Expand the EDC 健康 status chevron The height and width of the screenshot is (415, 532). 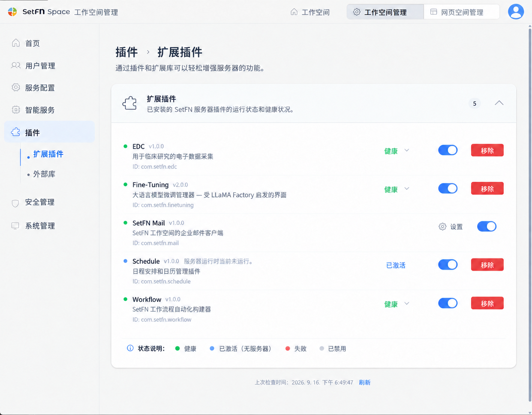coord(407,151)
